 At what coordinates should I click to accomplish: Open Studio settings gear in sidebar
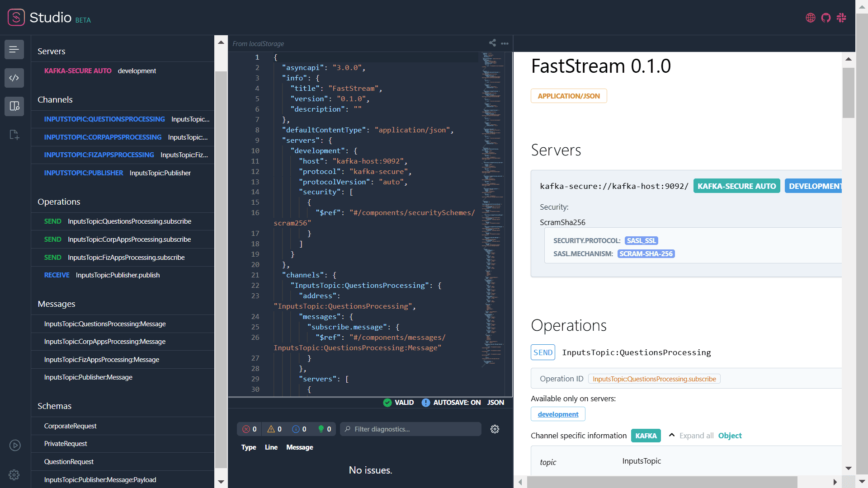tap(14, 475)
